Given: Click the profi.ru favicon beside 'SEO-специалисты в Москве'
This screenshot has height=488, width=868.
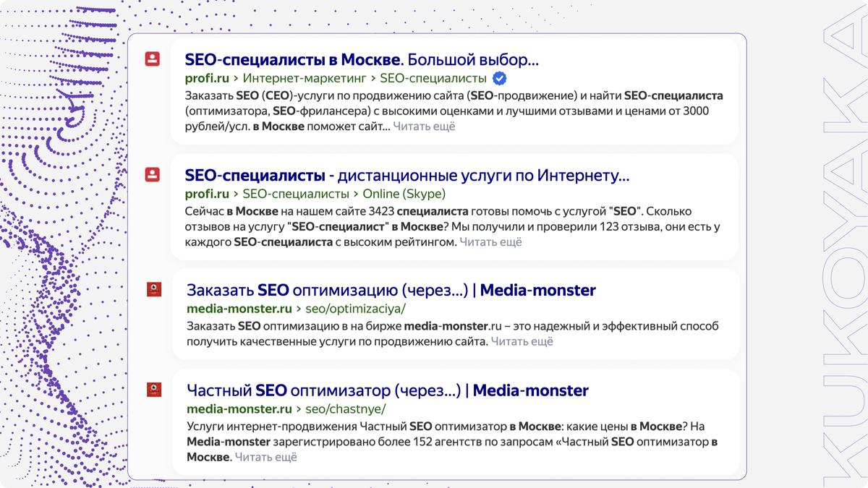Looking at the screenshot, I should click(x=152, y=59).
